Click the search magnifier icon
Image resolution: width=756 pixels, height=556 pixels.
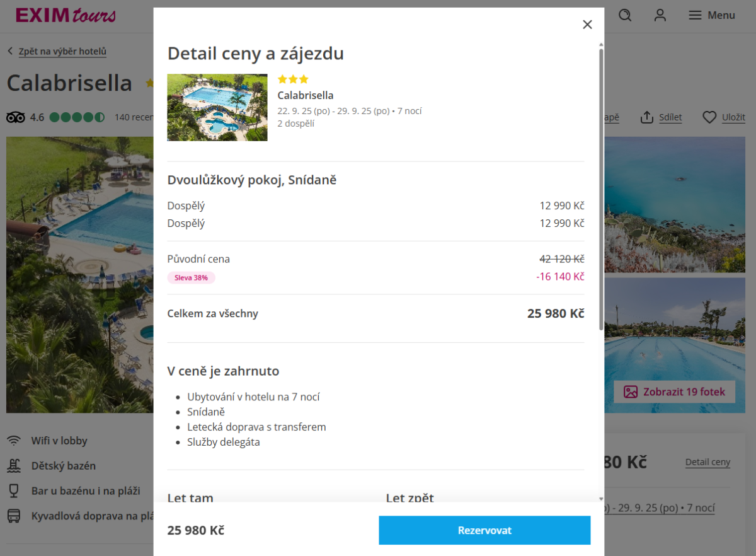(625, 15)
